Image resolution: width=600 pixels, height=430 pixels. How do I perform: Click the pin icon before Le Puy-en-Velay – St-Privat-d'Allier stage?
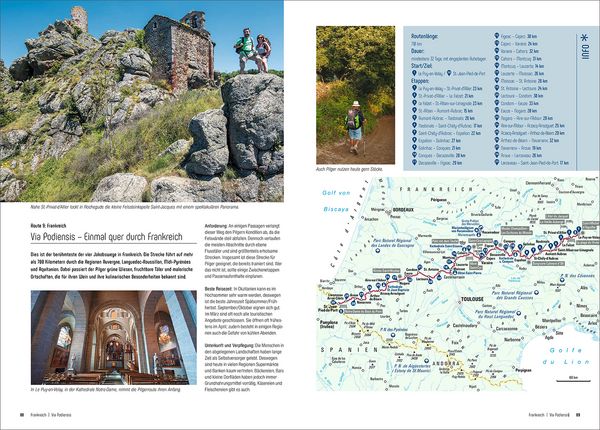pos(414,88)
